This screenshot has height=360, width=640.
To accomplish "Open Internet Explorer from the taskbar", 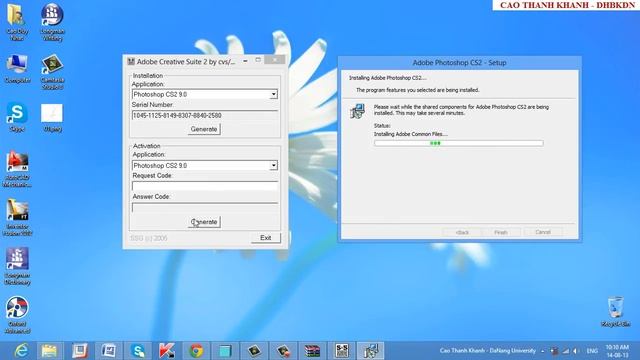I will point(21,351).
